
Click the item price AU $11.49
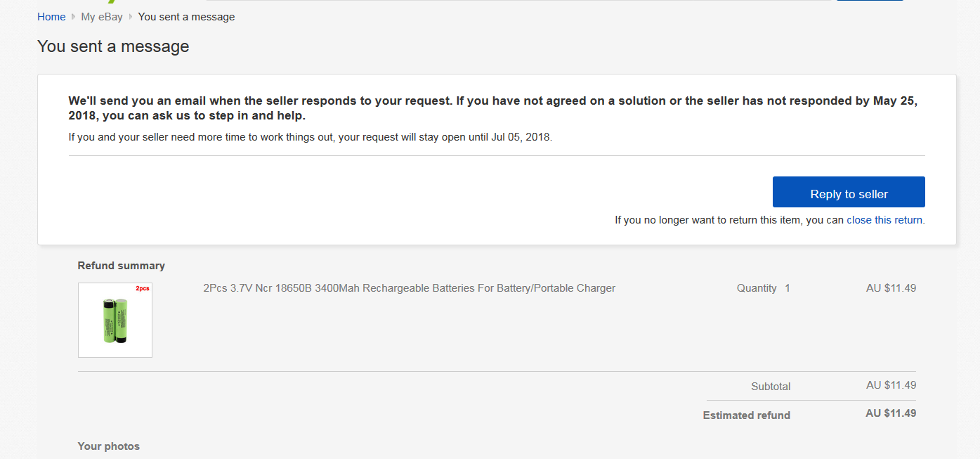[x=891, y=288]
